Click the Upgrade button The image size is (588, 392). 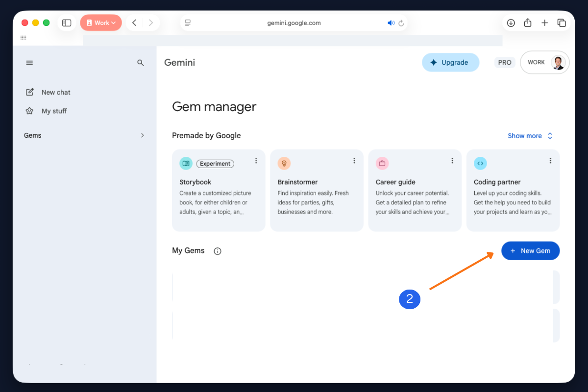[450, 62]
